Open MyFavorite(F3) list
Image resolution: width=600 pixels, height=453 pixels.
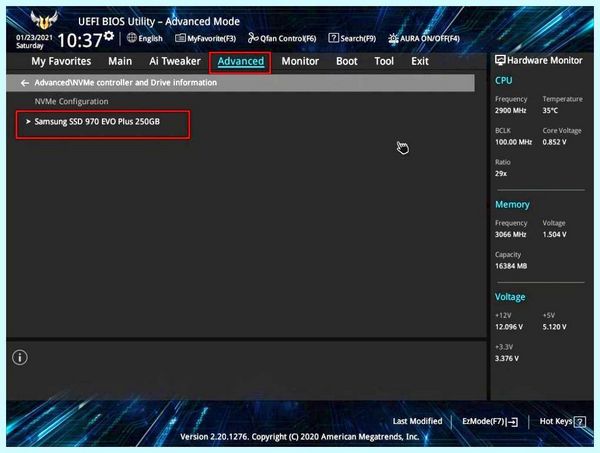pos(205,38)
